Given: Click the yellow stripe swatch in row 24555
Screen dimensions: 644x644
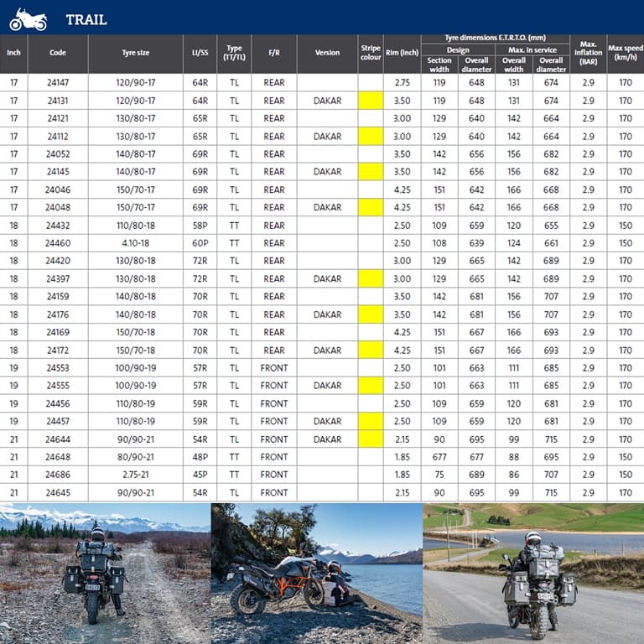Looking at the screenshot, I should (371, 386).
